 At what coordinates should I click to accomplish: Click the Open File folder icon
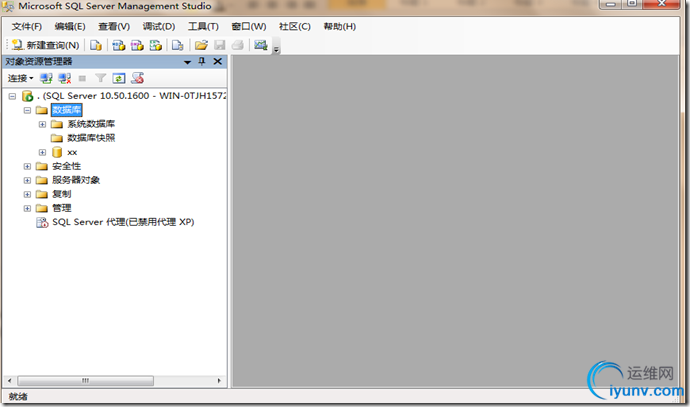point(201,45)
